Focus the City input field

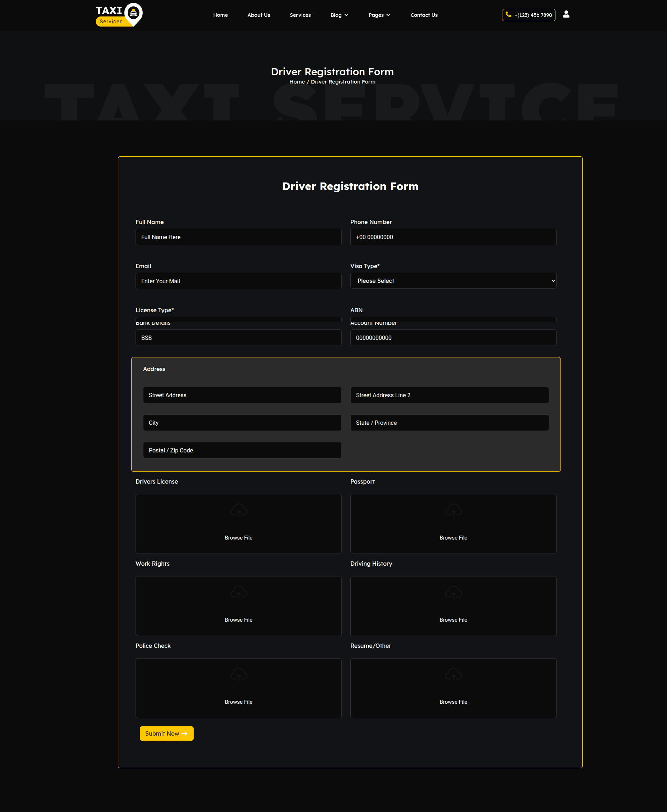pyautogui.click(x=242, y=423)
